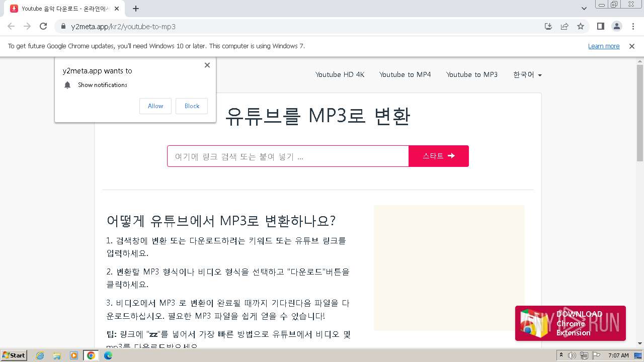This screenshot has width=644, height=362.
Task: Click the 어떻게 유튜브에서 MP3로 변환하나요? heading
Action: click(x=221, y=221)
